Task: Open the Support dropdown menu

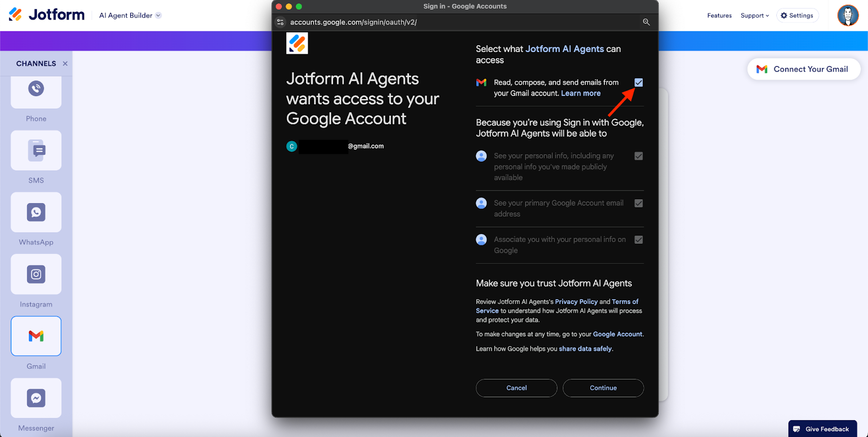Action: pos(755,16)
